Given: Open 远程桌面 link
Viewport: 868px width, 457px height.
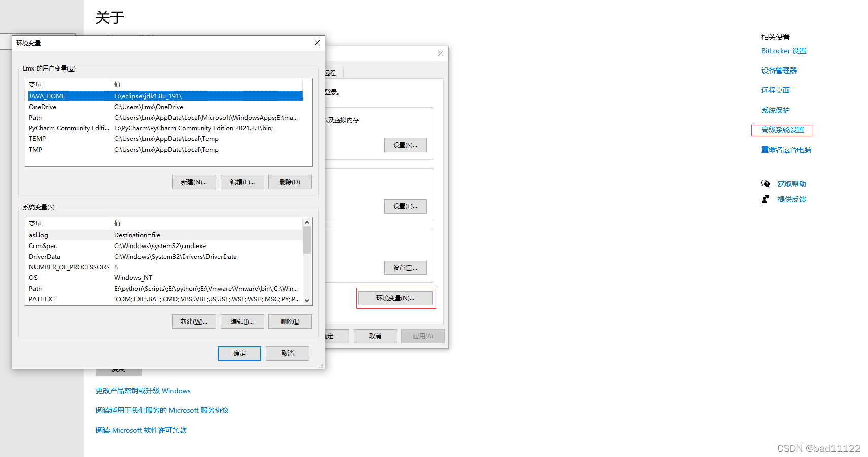Looking at the screenshot, I should coord(776,91).
